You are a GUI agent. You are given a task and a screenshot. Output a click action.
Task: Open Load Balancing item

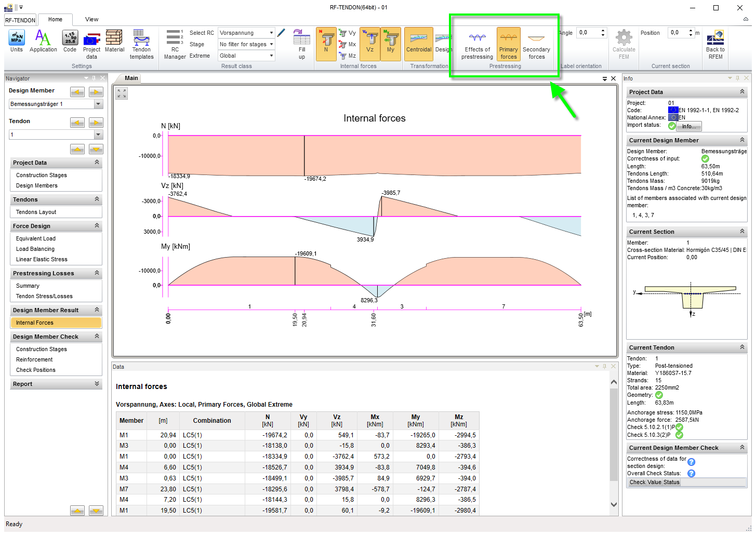tap(35, 249)
